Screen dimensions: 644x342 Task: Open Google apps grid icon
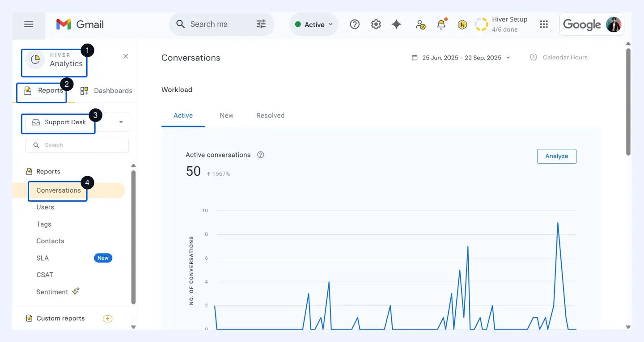click(544, 25)
